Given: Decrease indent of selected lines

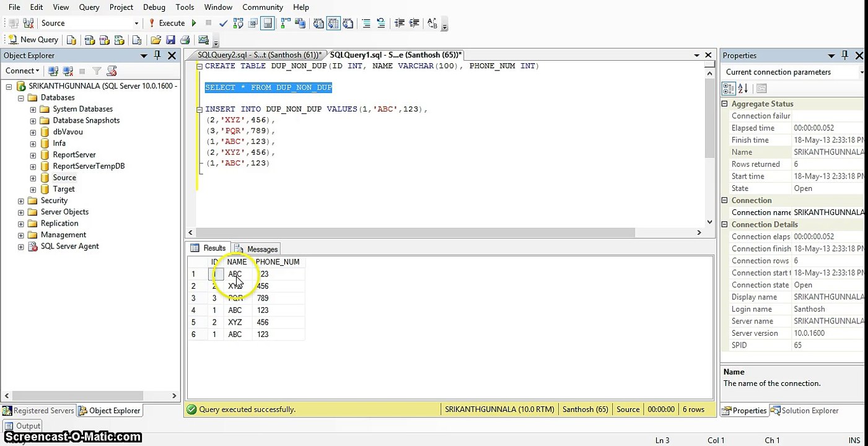Looking at the screenshot, I should (400, 24).
